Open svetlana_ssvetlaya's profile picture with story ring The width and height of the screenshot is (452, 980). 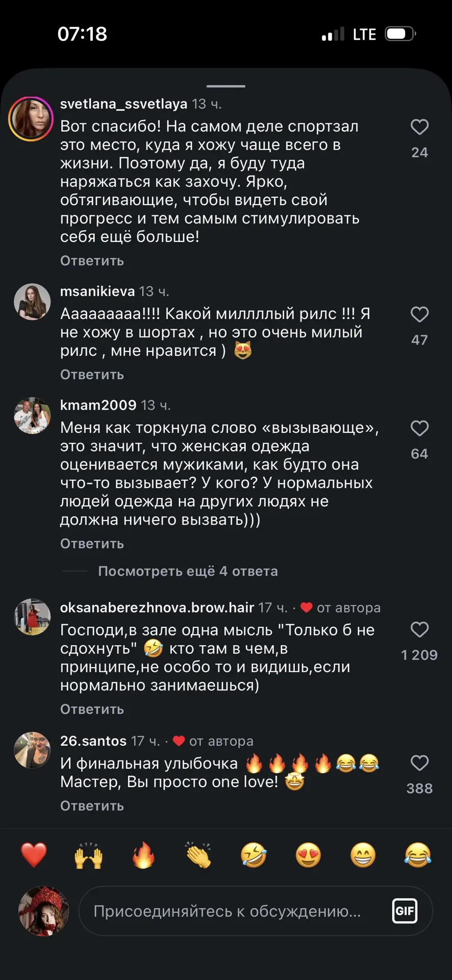31,119
